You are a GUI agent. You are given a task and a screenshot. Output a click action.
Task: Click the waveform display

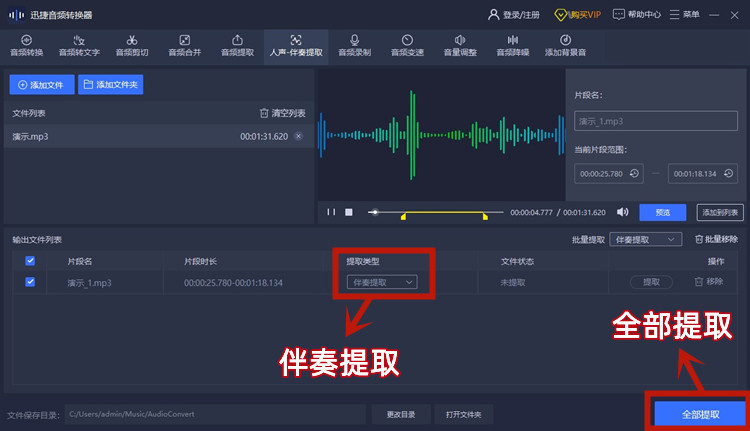pyautogui.click(x=441, y=135)
